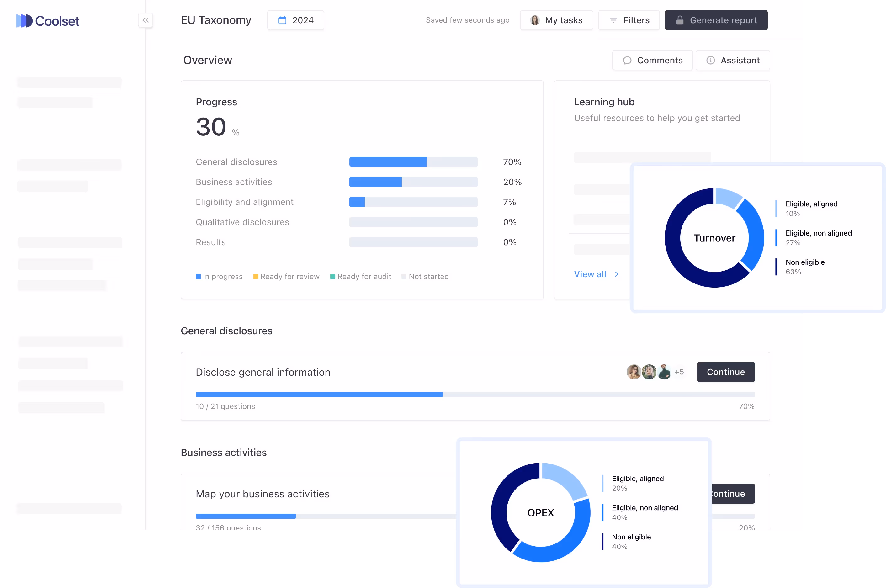Click the +5 assignees avatar group
This screenshot has height=588, width=886.
click(679, 372)
